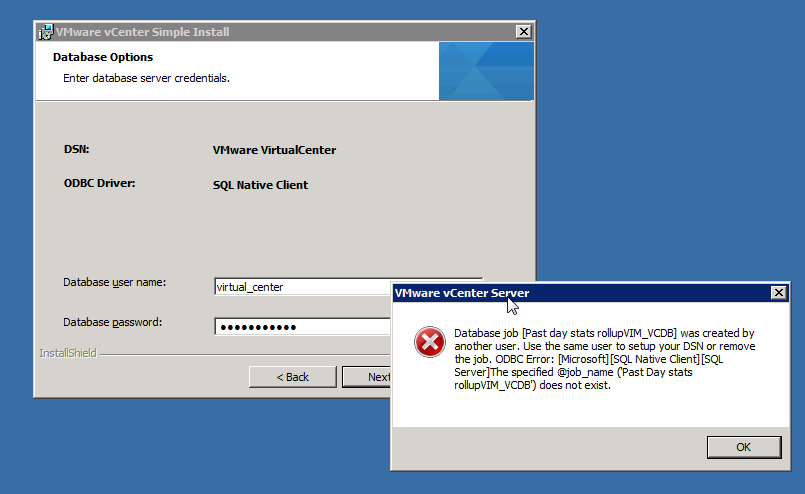805x494 pixels.
Task: Close the VMware vCenter Server error dialog
Action: click(x=778, y=293)
